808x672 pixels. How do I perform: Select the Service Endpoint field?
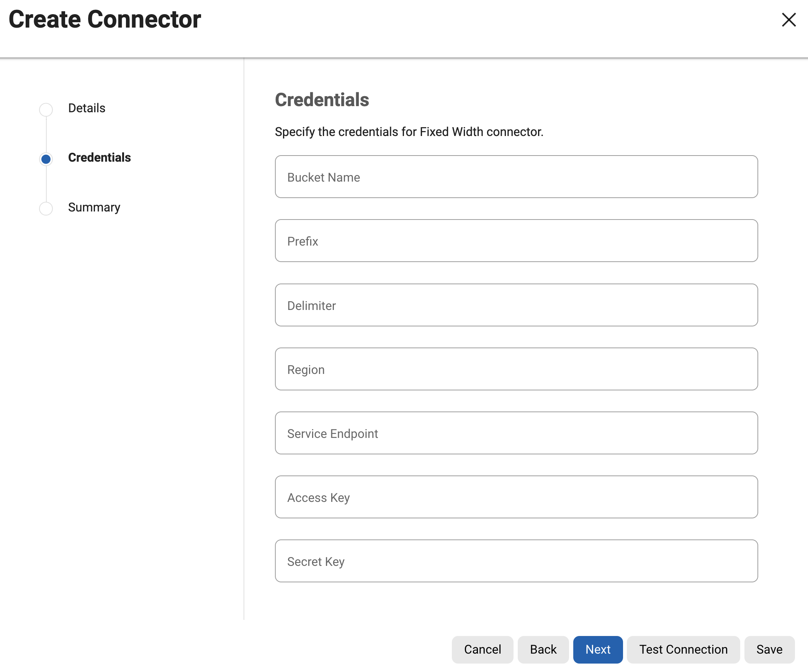[x=516, y=433]
